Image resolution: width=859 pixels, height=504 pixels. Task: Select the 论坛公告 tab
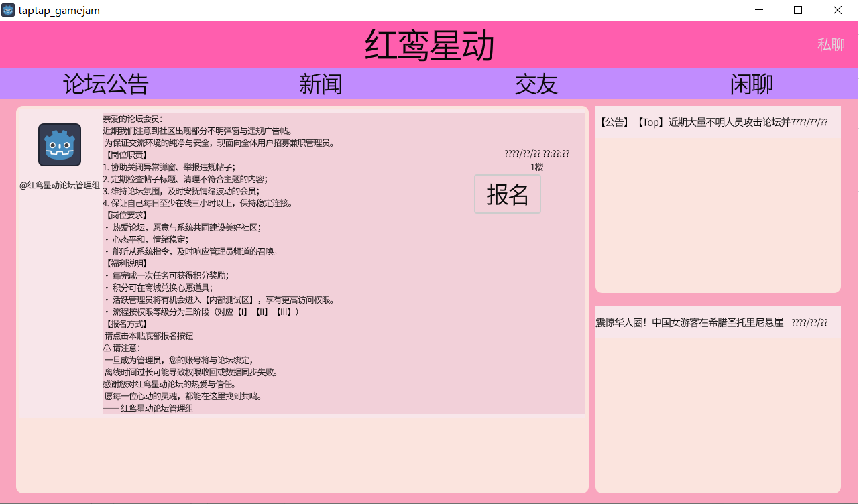coord(105,84)
